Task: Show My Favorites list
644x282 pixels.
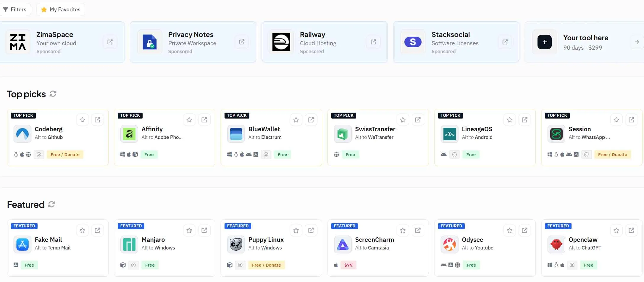Action: click(61, 9)
